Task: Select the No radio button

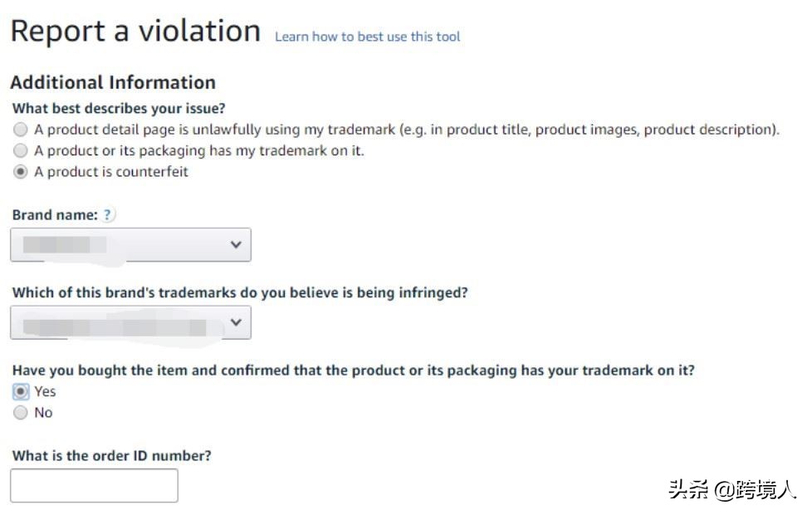Action: (x=21, y=413)
